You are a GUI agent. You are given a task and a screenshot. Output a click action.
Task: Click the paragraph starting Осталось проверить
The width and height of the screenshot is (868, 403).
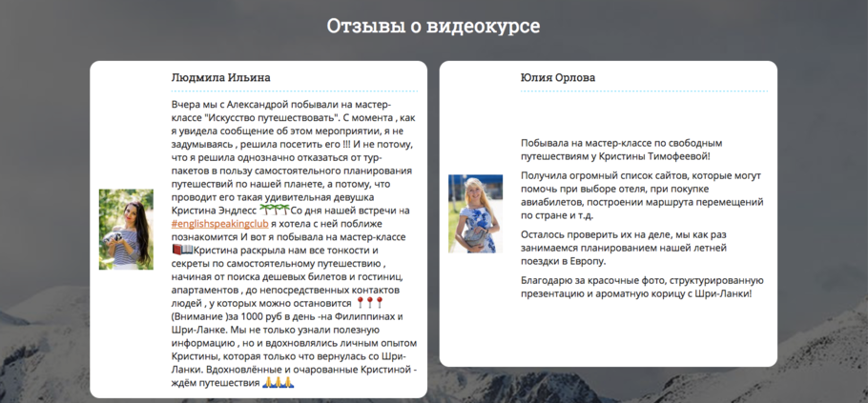coord(624,248)
